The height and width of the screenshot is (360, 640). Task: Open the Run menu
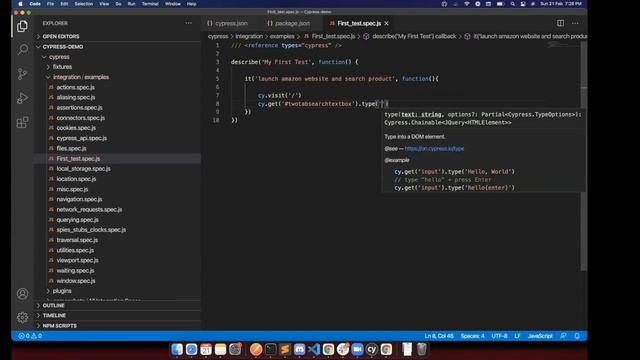coord(131,4)
